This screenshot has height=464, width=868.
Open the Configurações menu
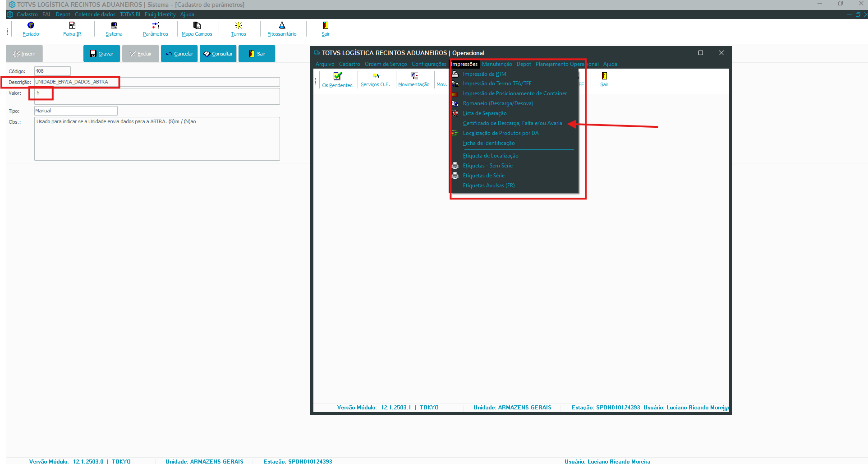click(x=429, y=64)
